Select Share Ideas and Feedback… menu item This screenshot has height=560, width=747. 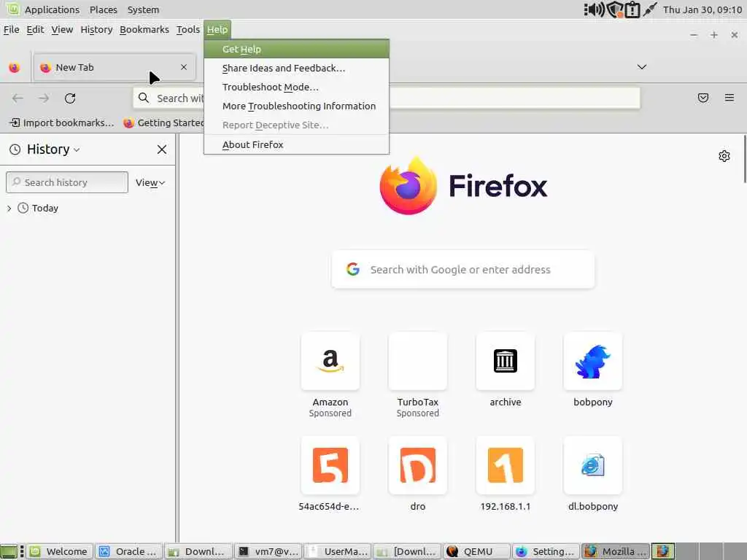296,68
